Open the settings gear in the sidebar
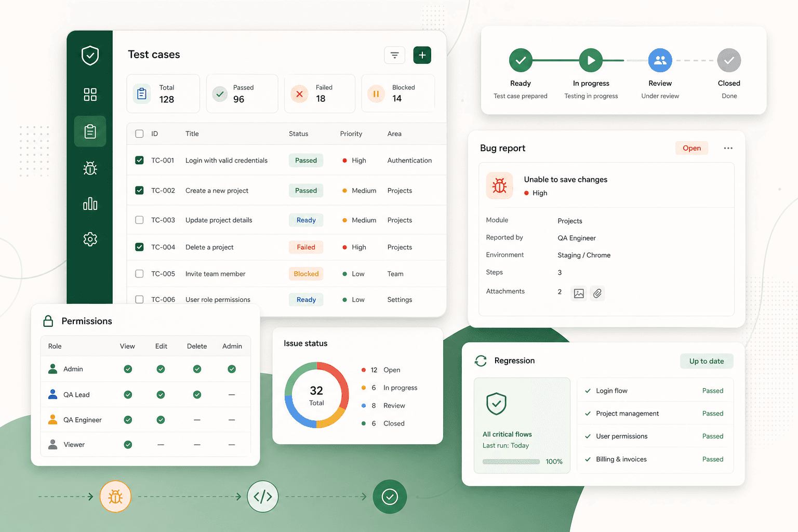The image size is (798, 532). [x=90, y=239]
